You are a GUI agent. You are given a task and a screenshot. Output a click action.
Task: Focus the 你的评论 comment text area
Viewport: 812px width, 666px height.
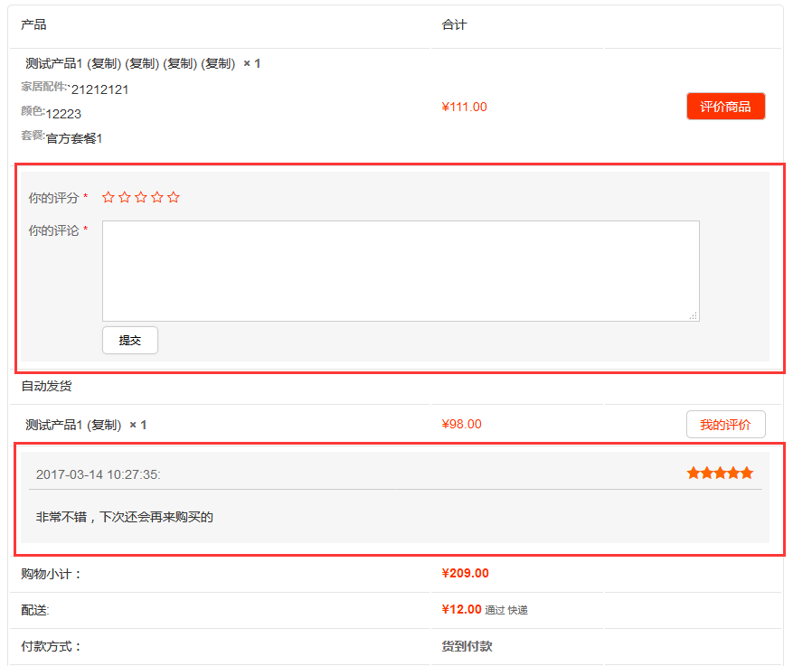[400, 270]
